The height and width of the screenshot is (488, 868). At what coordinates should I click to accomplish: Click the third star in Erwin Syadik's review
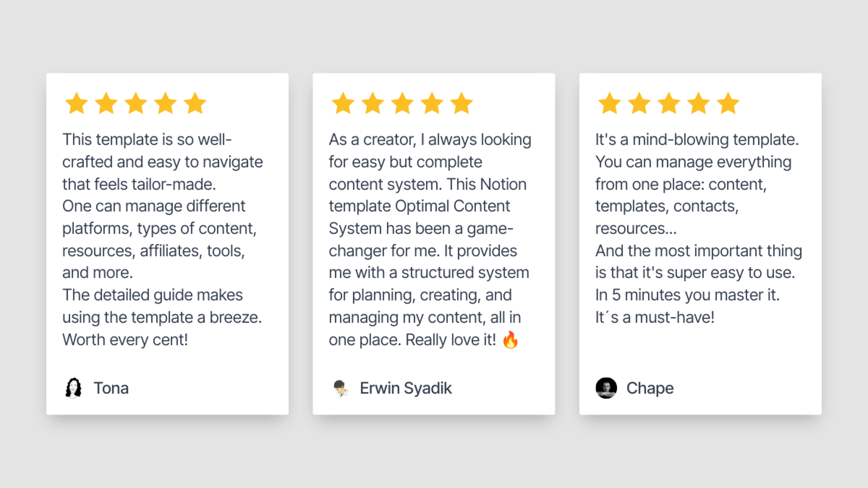[402, 103]
